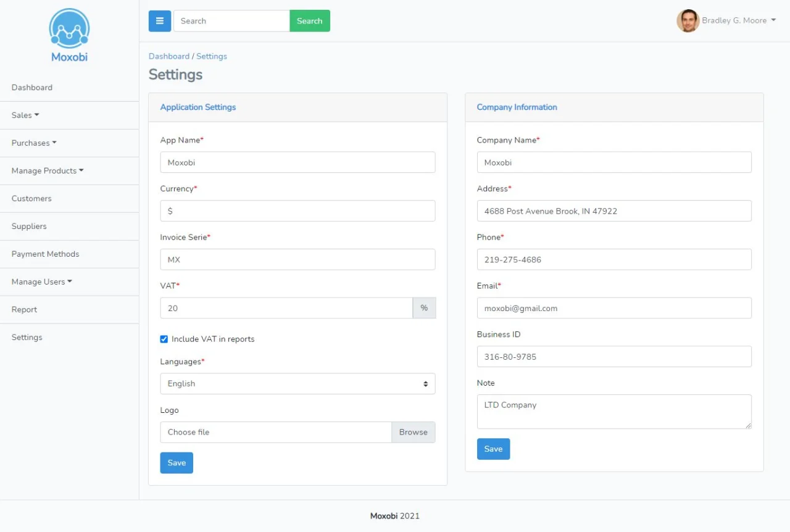Click the Address input field
The height and width of the screenshot is (532, 790).
point(614,211)
